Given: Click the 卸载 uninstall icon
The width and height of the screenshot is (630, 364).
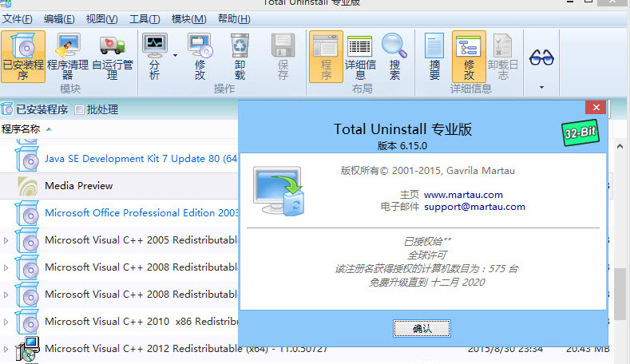Looking at the screenshot, I should tap(240, 57).
